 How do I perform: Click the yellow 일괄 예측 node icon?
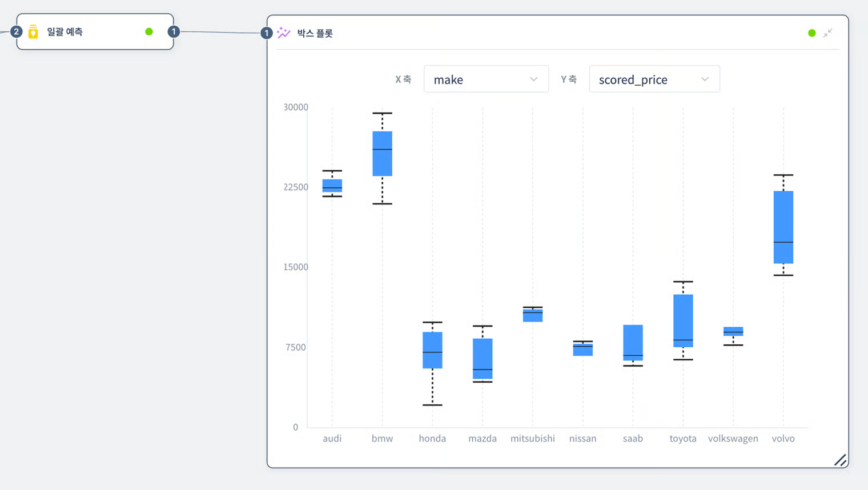pos(33,32)
